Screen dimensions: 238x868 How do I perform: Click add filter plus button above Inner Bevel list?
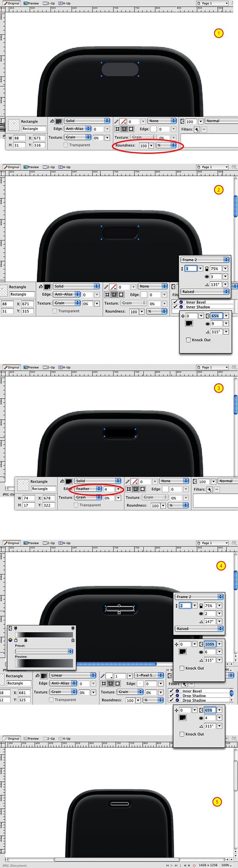click(x=184, y=684)
